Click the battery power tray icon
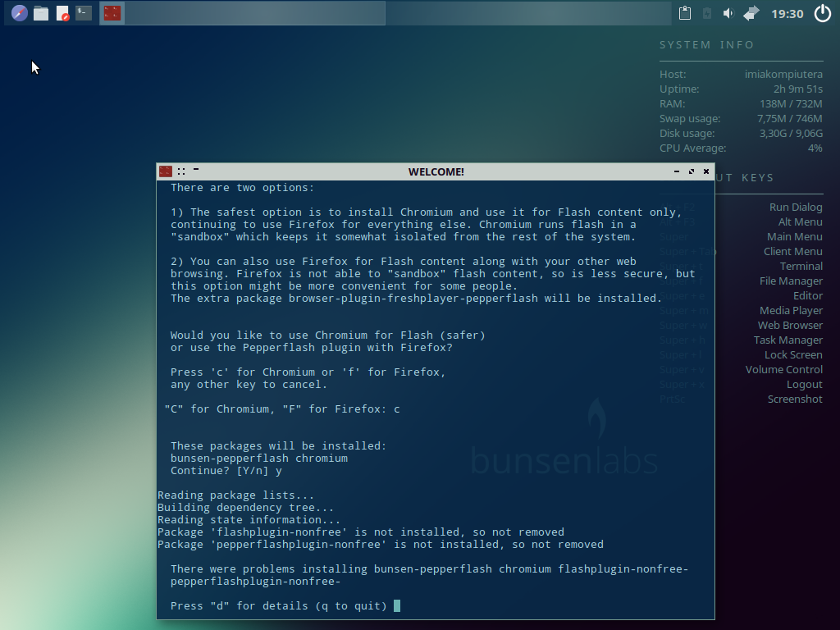The height and width of the screenshot is (630, 840). point(706,13)
